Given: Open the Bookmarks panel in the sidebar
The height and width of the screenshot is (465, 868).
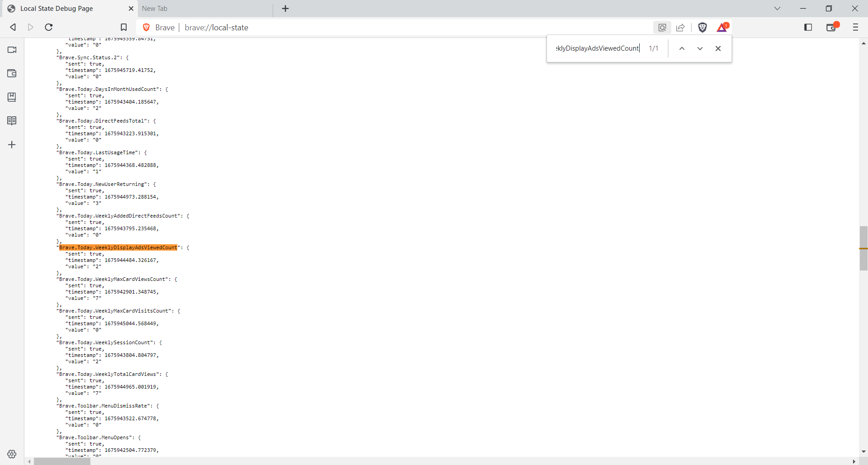Looking at the screenshot, I should coord(12,97).
